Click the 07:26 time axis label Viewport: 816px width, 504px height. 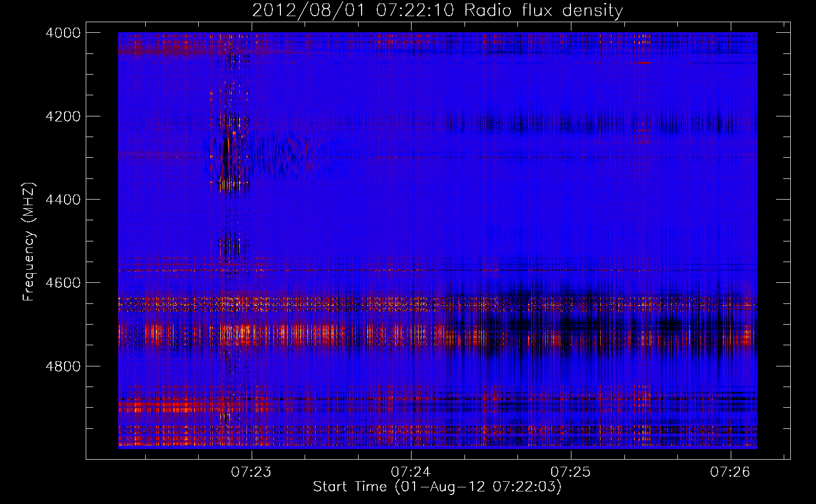pos(730,472)
